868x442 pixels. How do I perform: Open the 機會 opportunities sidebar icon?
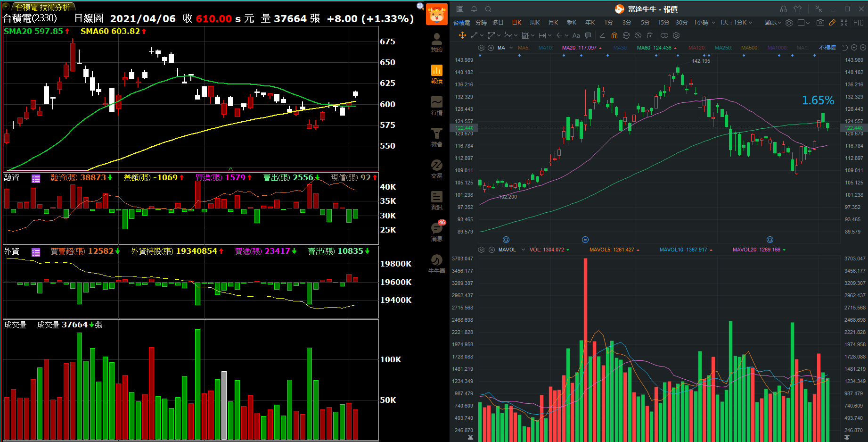point(437,137)
